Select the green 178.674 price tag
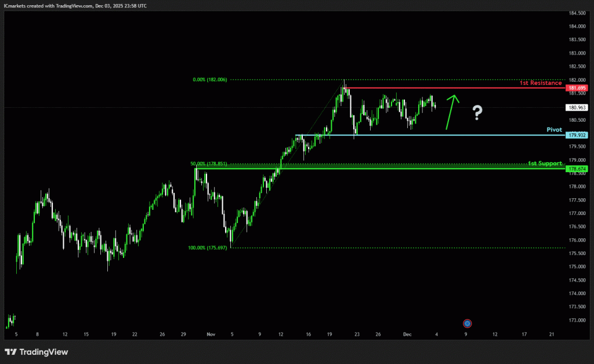This screenshot has height=364, width=594. (x=577, y=169)
